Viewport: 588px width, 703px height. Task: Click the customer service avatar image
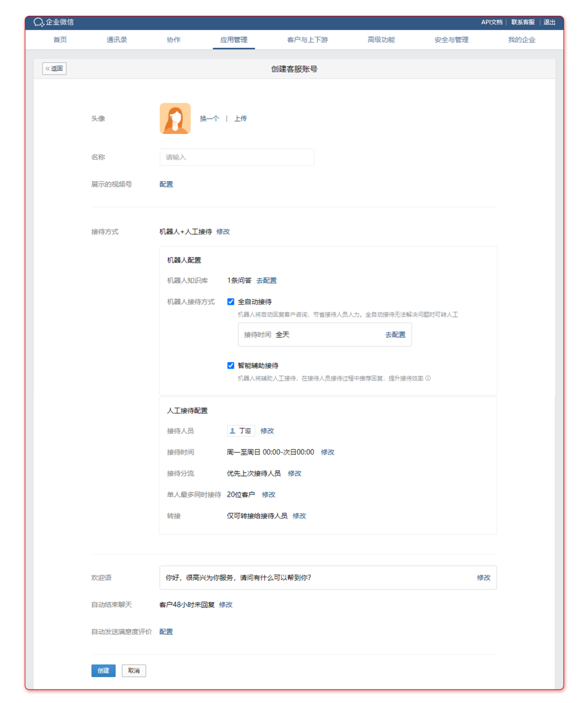coord(175,118)
